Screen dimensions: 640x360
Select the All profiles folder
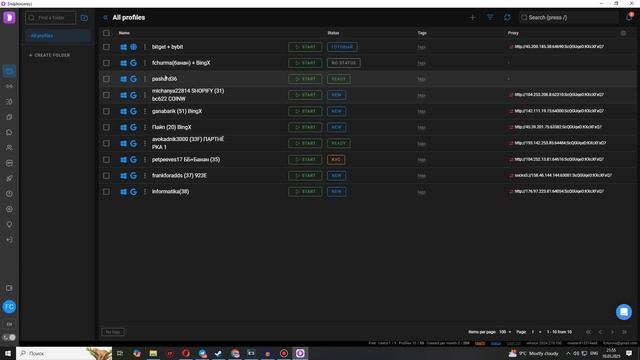point(58,36)
